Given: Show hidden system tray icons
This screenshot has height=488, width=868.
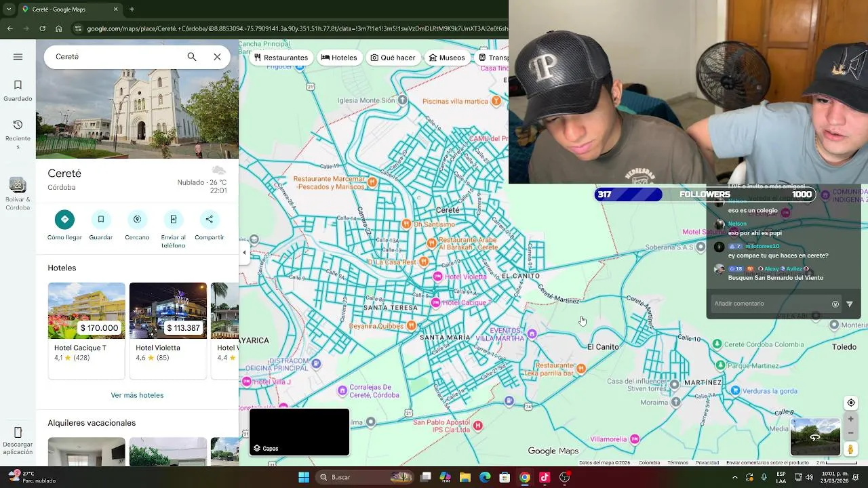Looking at the screenshot, I should [x=735, y=477].
